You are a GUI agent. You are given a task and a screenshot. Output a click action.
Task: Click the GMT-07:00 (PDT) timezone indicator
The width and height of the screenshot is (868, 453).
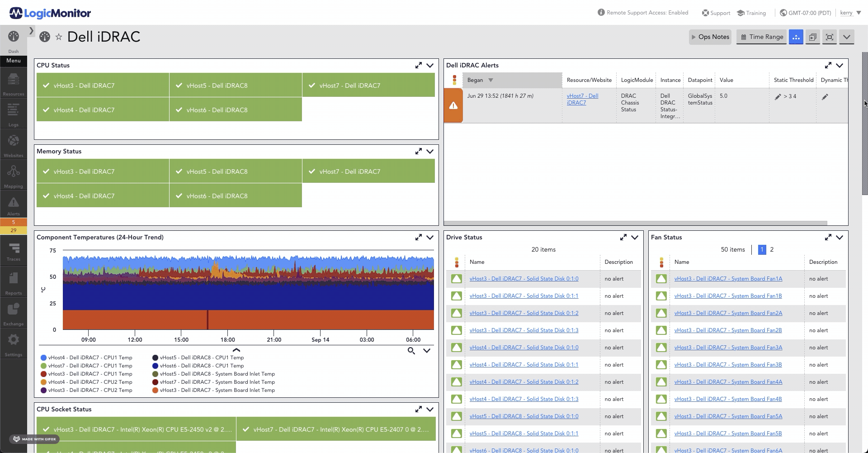pyautogui.click(x=806, y=13)
